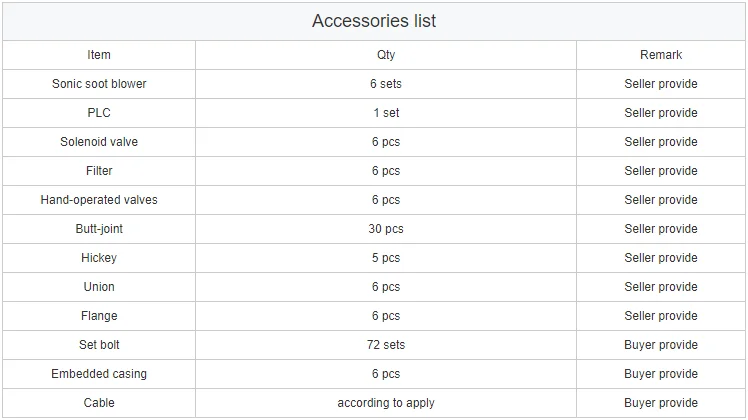748x420 pixels.
Task: Select the Qty column header
Action: click(386, 55)
